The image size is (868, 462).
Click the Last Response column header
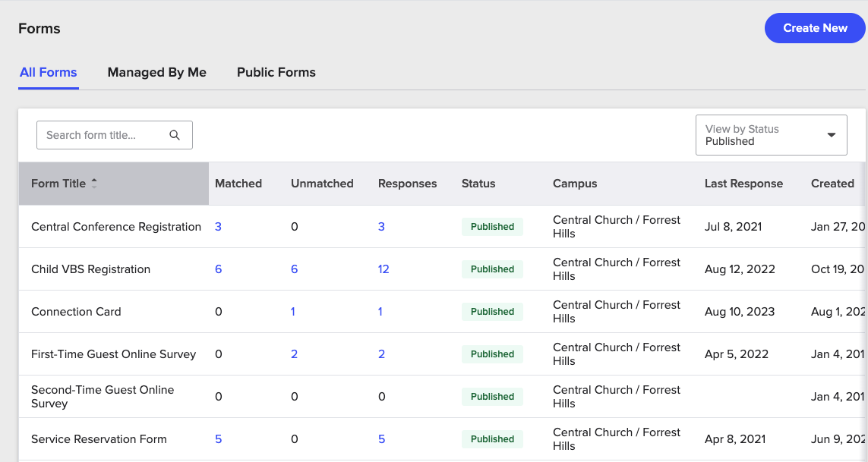[743, 183]
